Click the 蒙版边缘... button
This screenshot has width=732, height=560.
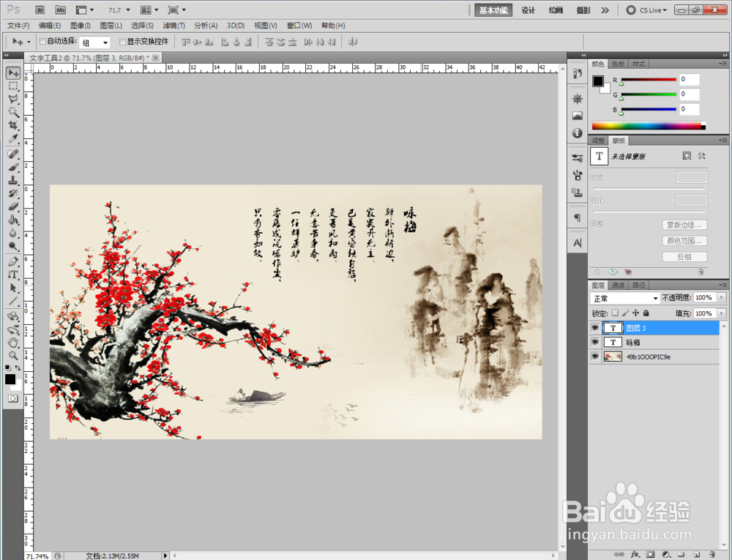(x=684, y=225)
